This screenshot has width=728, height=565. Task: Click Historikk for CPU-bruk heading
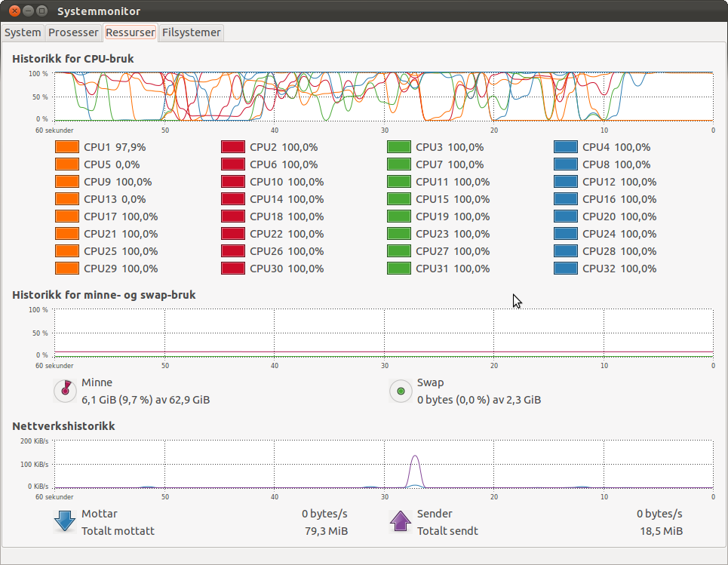(x=73, y=59)
